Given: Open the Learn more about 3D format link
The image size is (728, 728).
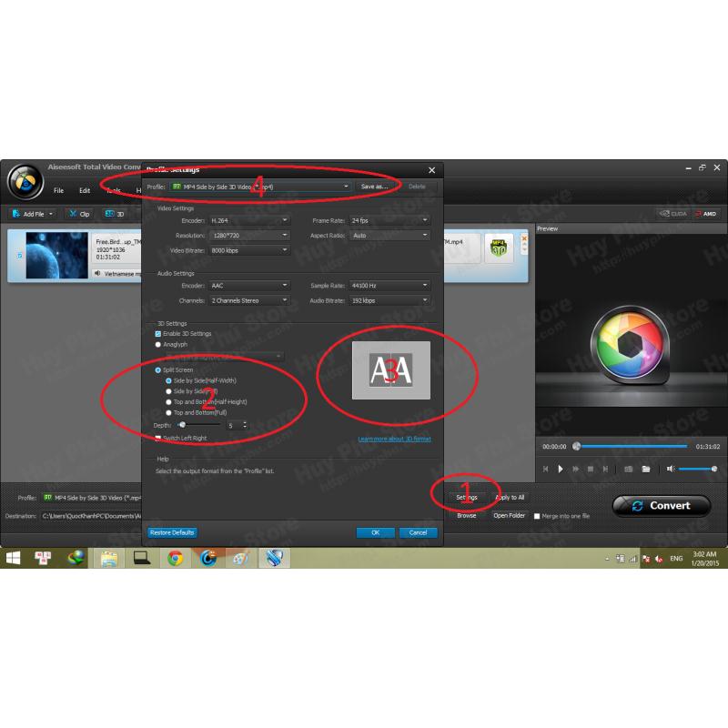Looking at the screenshot, I should [x=394, y=439].
